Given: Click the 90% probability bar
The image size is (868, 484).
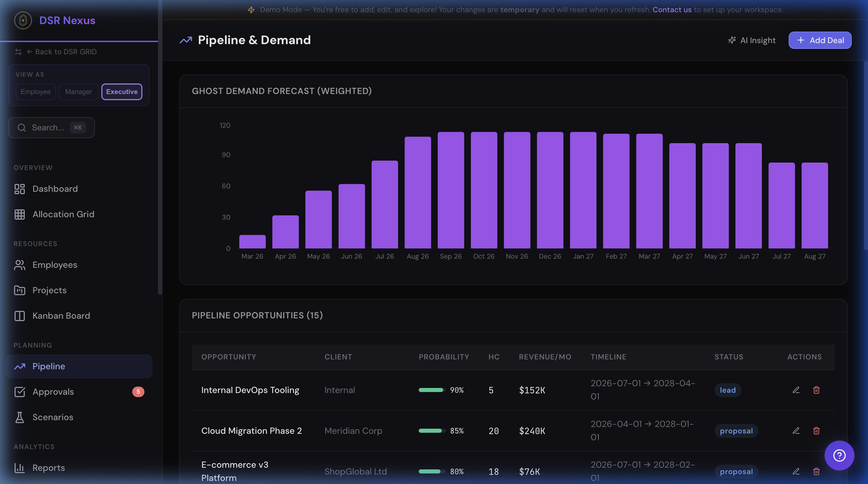Looking at the screenshot, I should tap(431, 390).
